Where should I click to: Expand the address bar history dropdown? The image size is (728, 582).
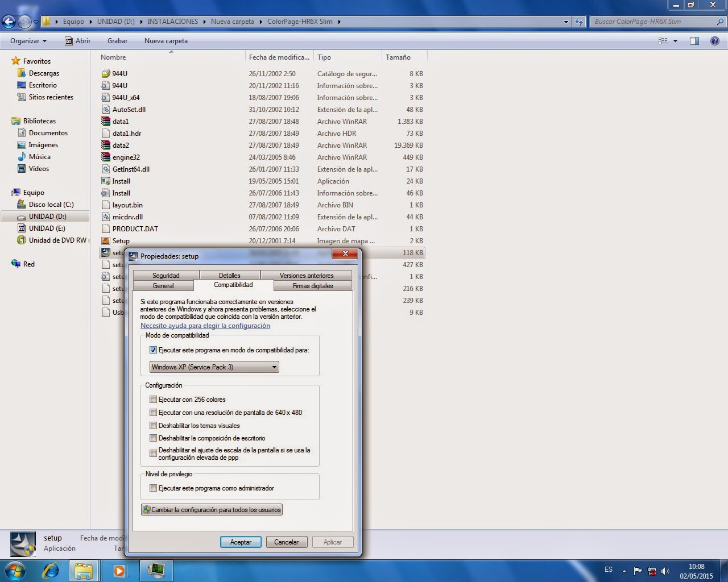point(566,22)
